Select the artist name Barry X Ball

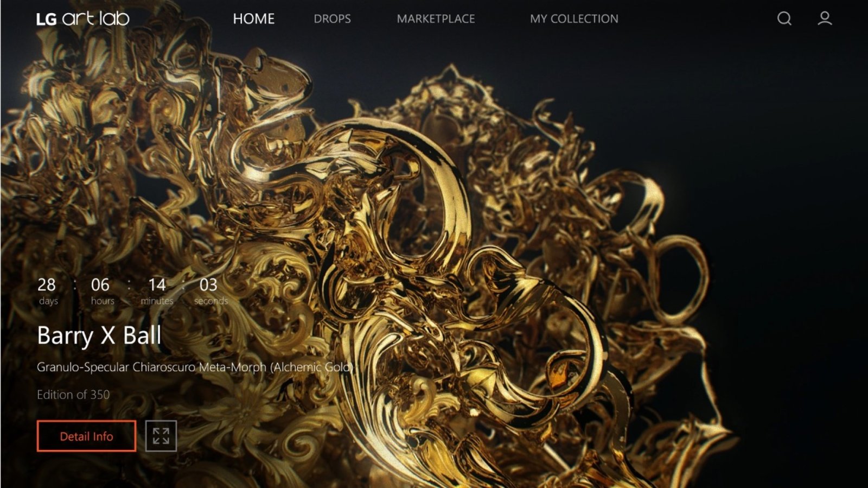coord(99,335)
